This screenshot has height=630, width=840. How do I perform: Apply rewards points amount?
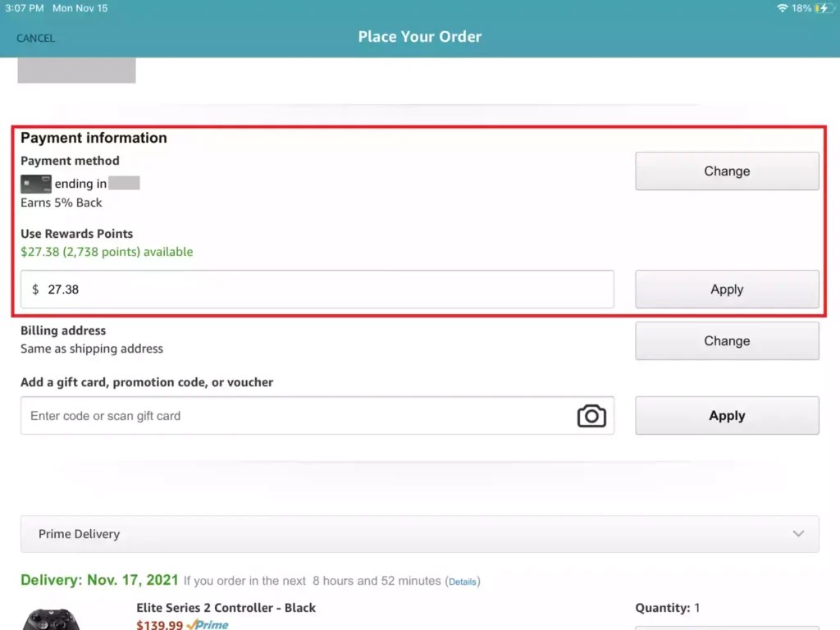click(726, 289)
